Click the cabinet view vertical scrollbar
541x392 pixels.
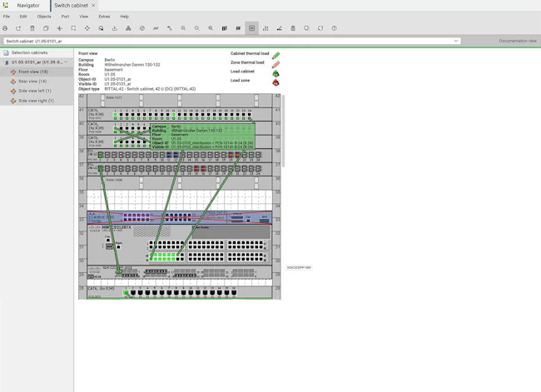283,131
